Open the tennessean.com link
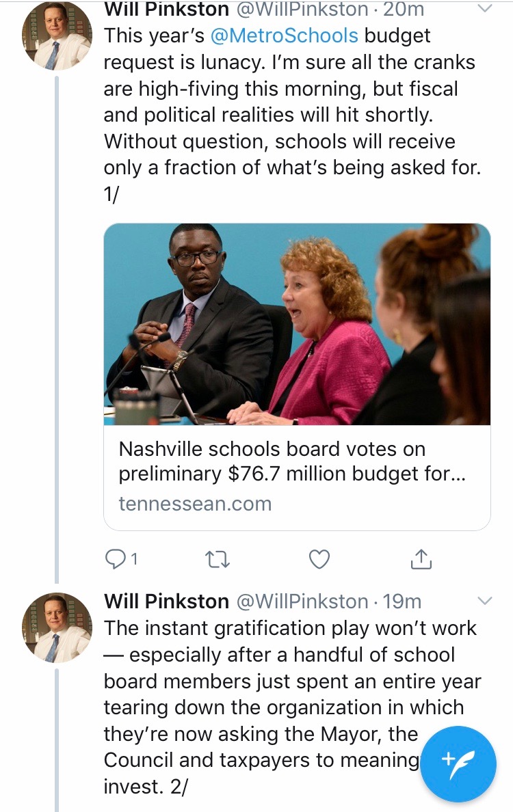 [195, 504]
